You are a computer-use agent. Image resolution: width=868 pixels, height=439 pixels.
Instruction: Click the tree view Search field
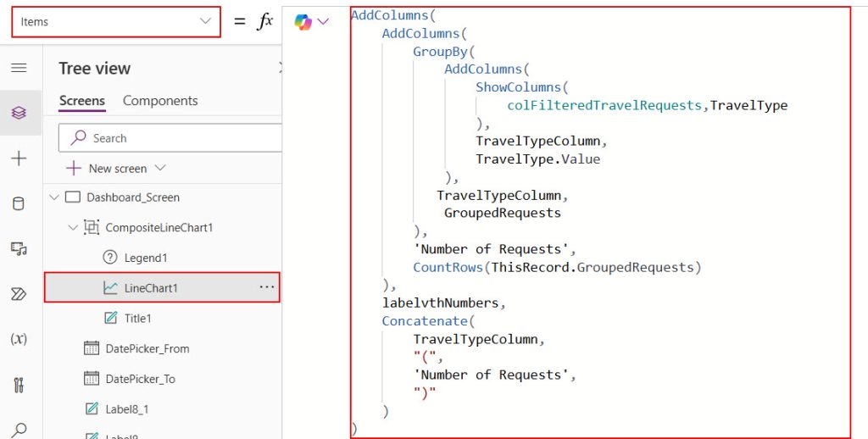click(x=170, y=138)
